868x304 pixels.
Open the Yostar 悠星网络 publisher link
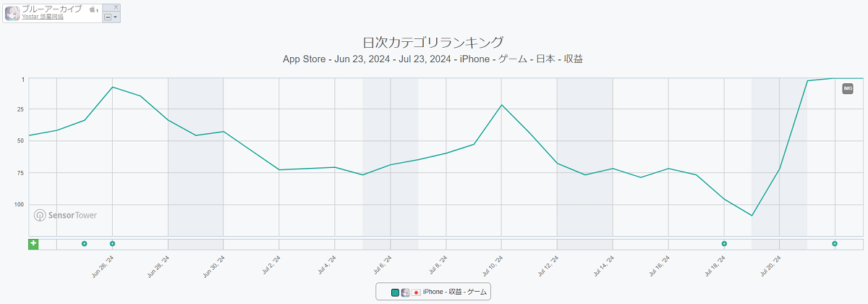tap(43, 17)
